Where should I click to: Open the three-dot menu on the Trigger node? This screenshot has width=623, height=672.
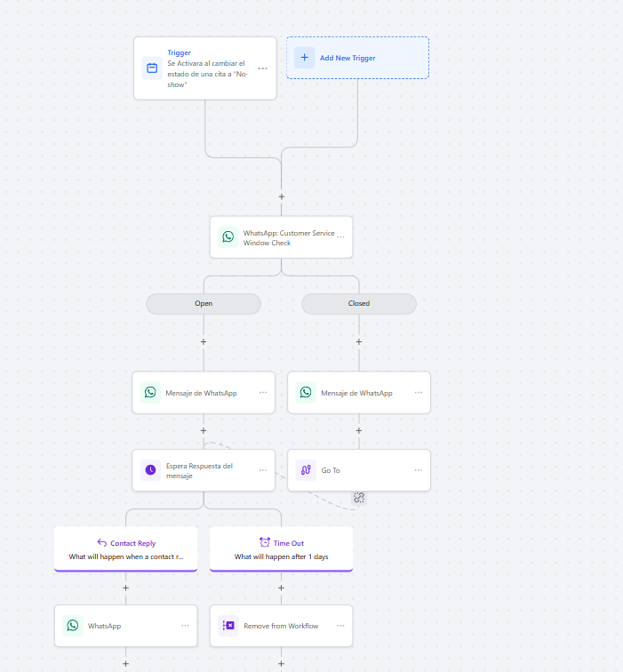point(263,68)
